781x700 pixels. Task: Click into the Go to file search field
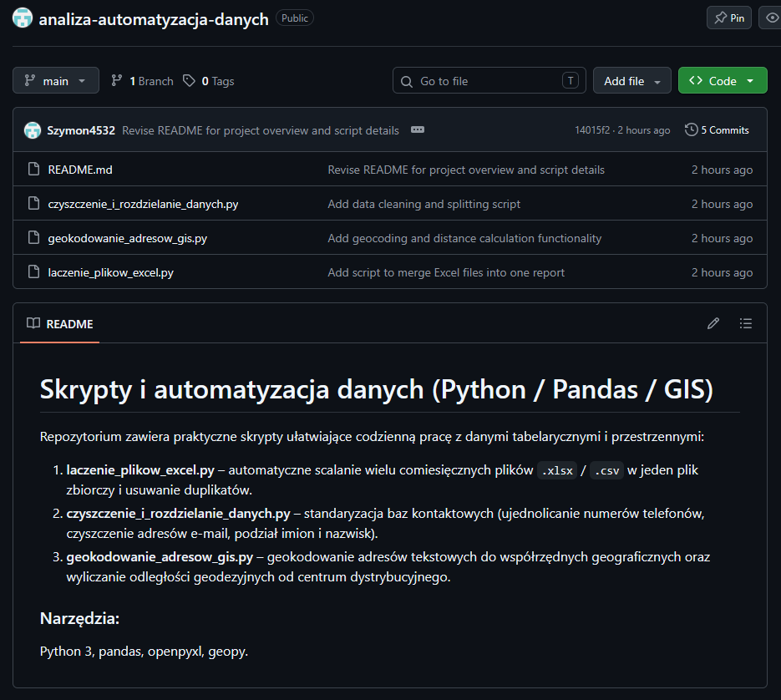(489, 80)
